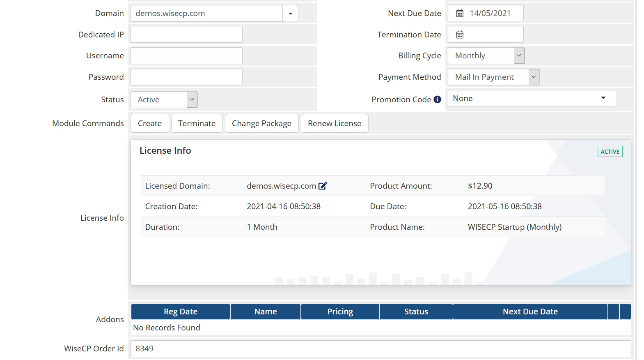644x360 pixels.
Task: Click the Status column header in Addons
Action: pos(416,312)
